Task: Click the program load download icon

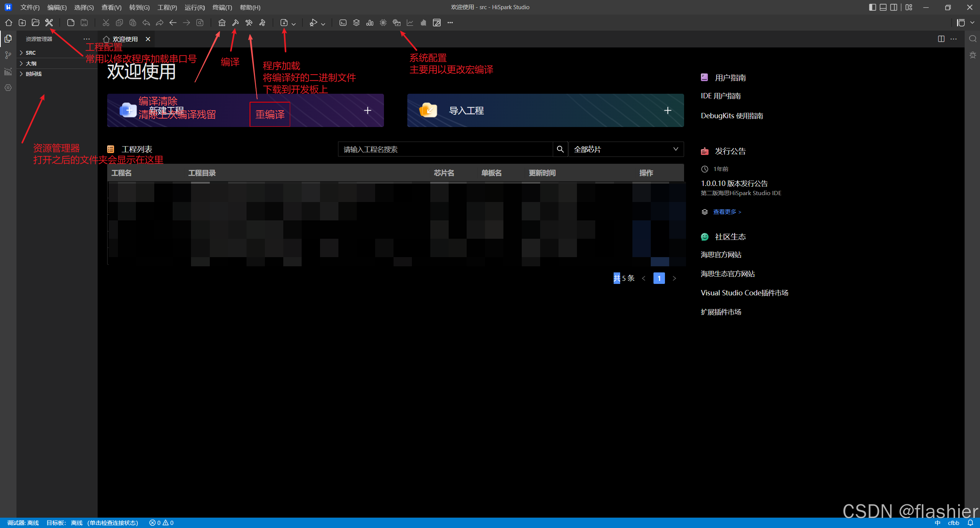Action: point(284,23)
